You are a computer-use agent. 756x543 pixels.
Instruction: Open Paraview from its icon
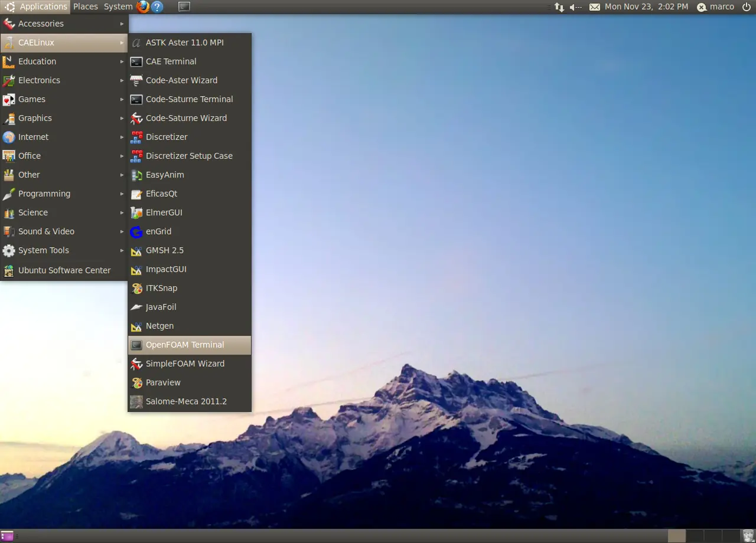click(x=136, y=382)
